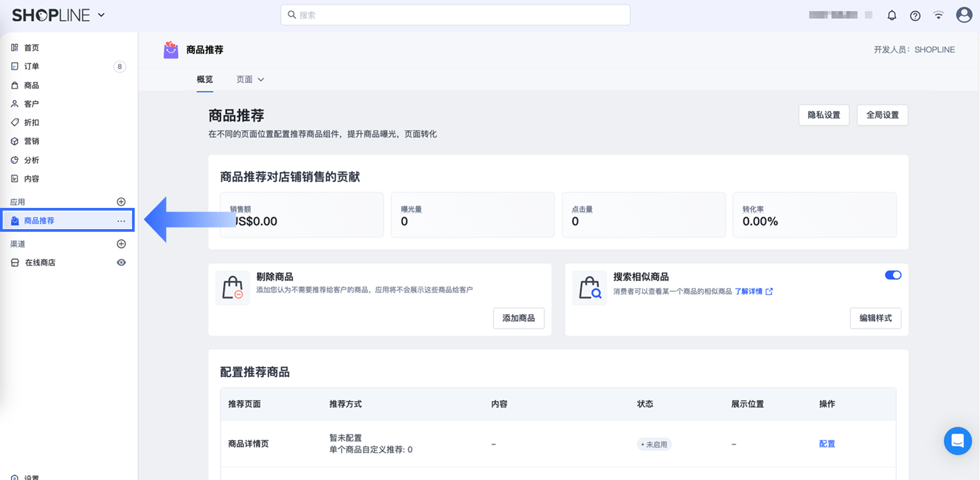Open 商品推荐 more options ellipsis

121,221
